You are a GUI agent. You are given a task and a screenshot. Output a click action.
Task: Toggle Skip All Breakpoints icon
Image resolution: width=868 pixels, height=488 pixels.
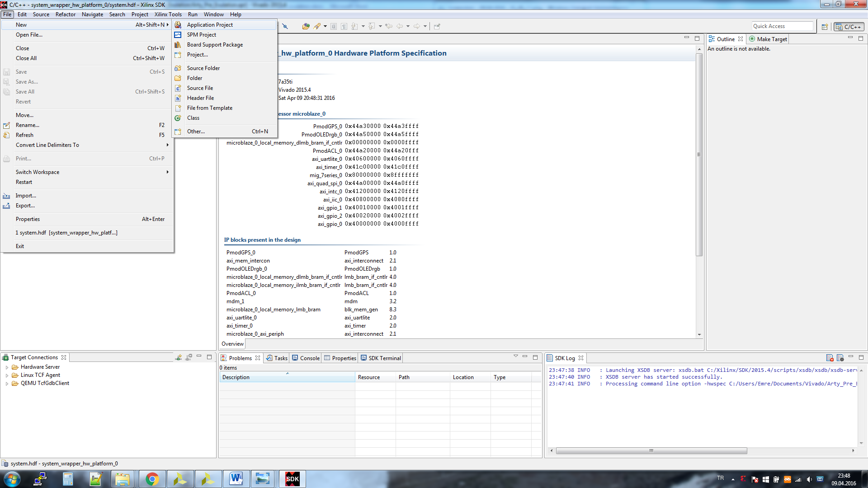click(x=285, y=26)
